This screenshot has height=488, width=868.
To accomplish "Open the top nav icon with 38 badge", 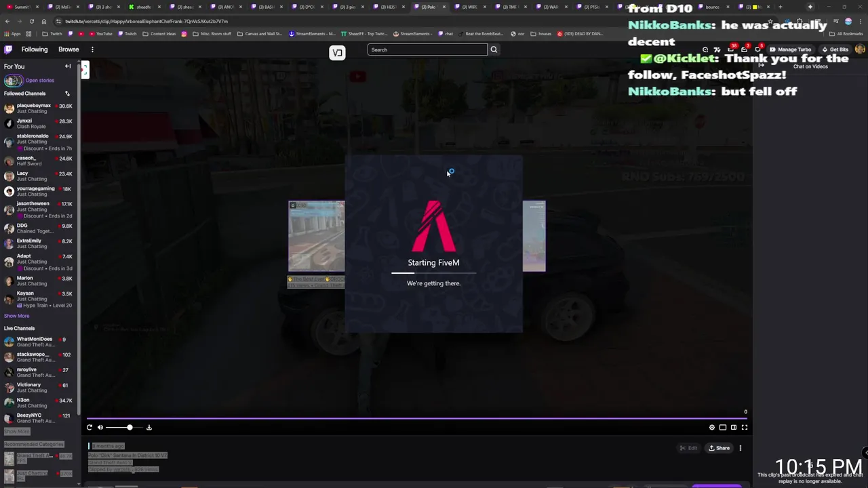I will click(731, 49).
